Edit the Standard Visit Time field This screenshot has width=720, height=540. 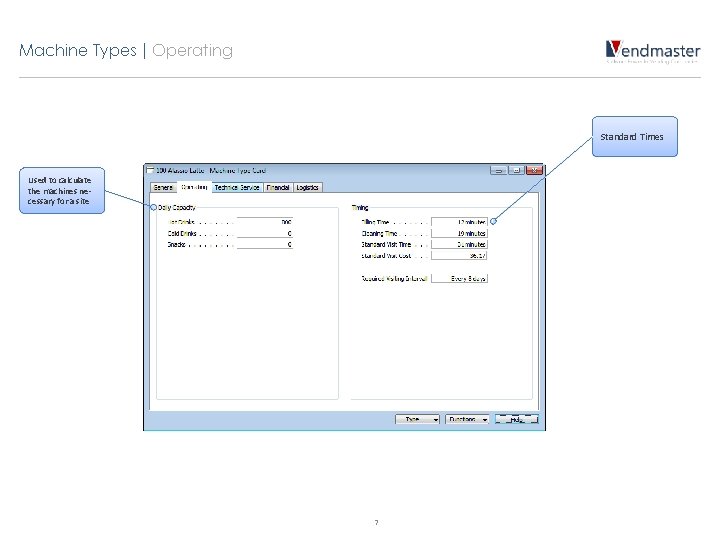pyautogui.click(x=459, y=244)
